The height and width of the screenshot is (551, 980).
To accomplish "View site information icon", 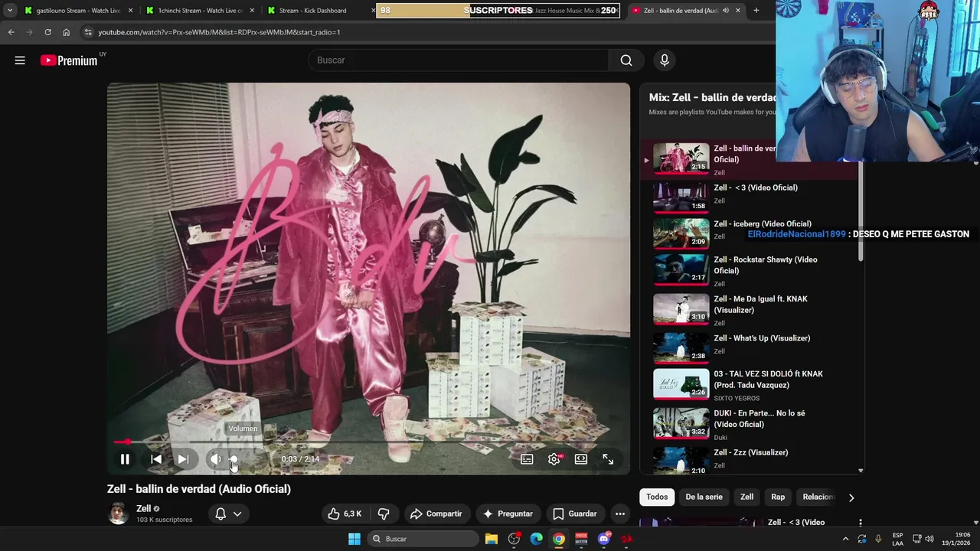I will point(88,32).
